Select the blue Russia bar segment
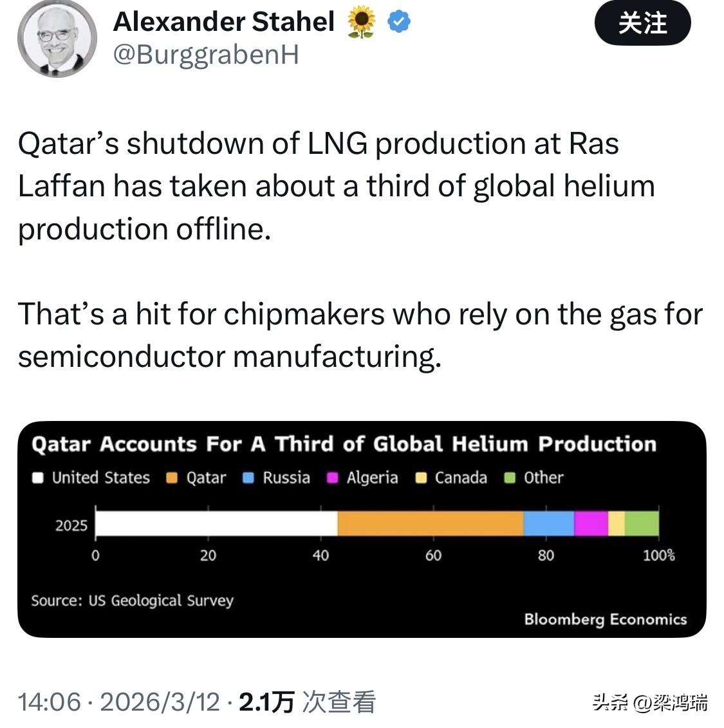This screenshot has height=728, width=724. 548,523
